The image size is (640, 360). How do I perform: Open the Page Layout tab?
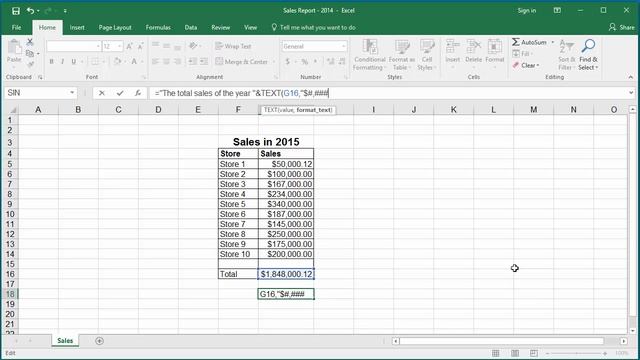115,27
